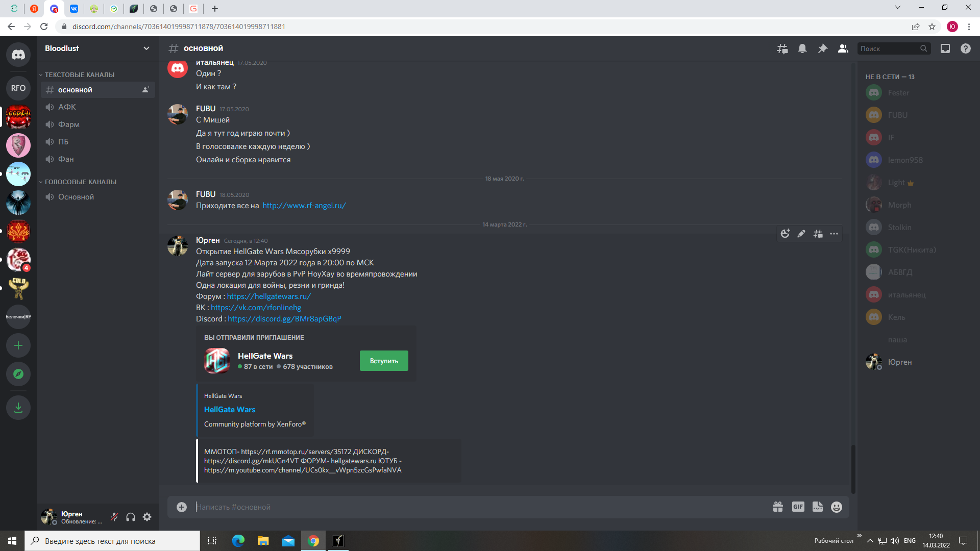Toggle microphone mute

click(114, 517)
